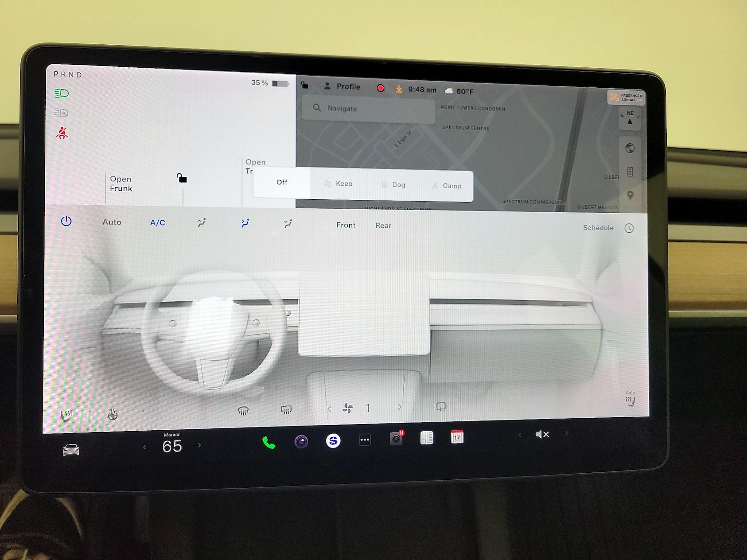Toggle the climate power button
The width and height of the screenshot is (747, 560).
pos(66,221)
